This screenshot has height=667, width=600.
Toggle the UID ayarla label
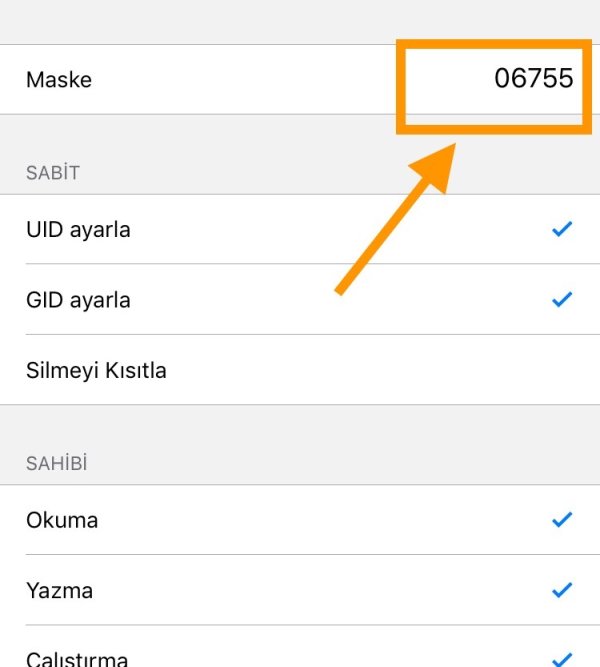78,230
